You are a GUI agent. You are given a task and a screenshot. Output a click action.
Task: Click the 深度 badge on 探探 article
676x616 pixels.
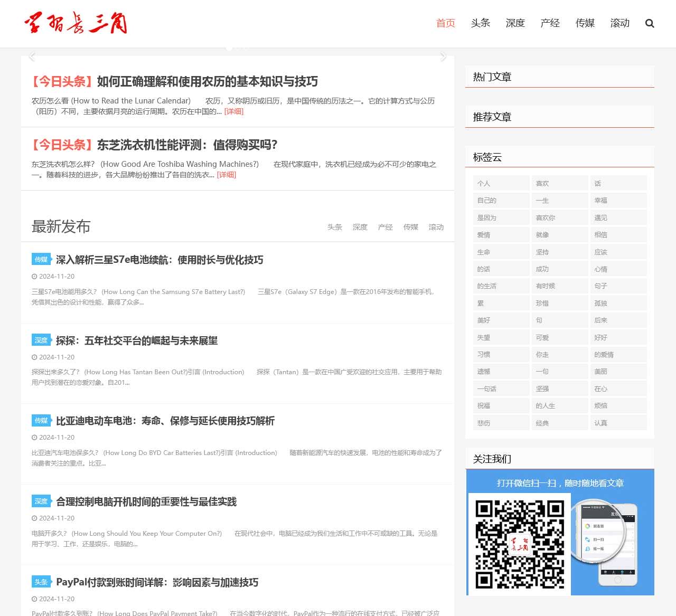[41, 340]
